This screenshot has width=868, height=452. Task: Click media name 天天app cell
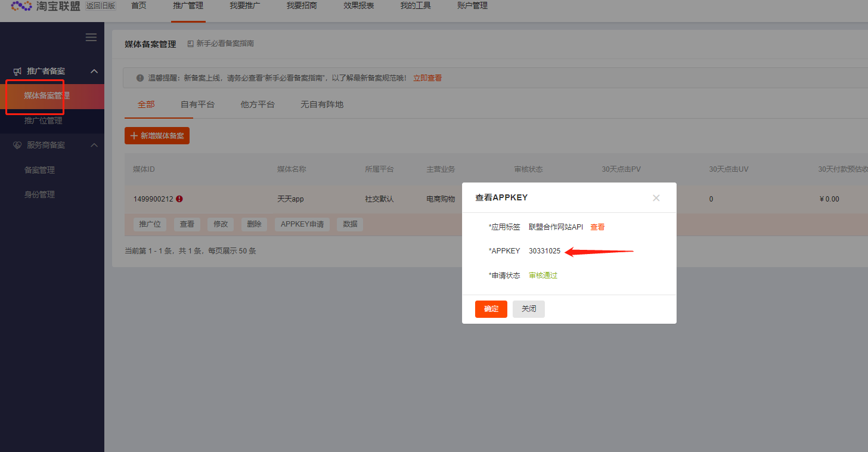coord(290,199)
